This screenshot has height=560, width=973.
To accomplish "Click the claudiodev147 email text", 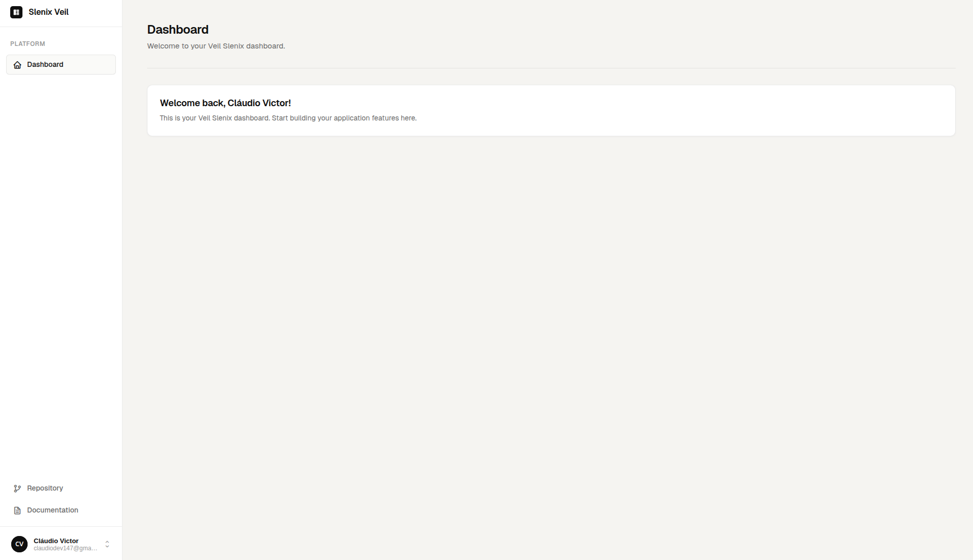I will (x=65, y=548).
